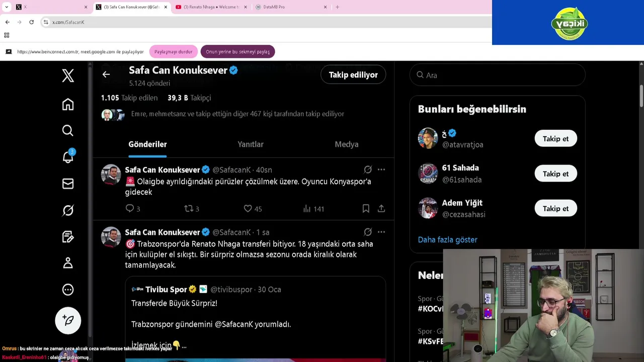Open avatar on the Renato Nhaga post
Viewport: 644px width, 362px height.
[x=111, y=237]
